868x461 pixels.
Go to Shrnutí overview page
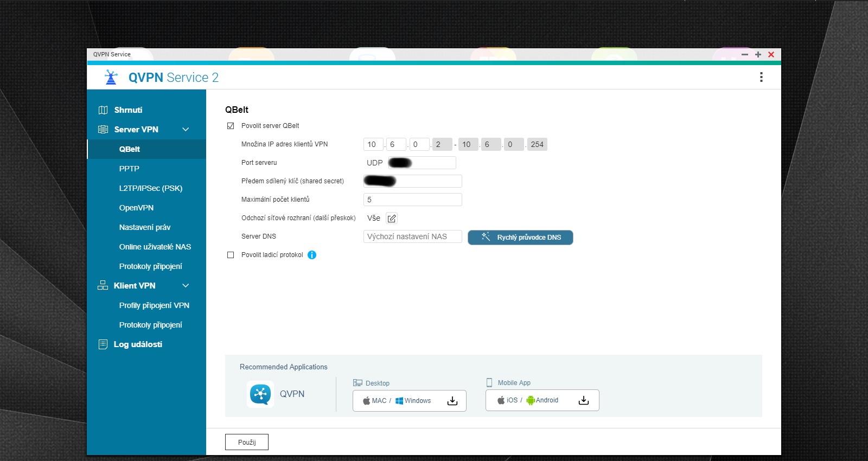tap(128, 110)
